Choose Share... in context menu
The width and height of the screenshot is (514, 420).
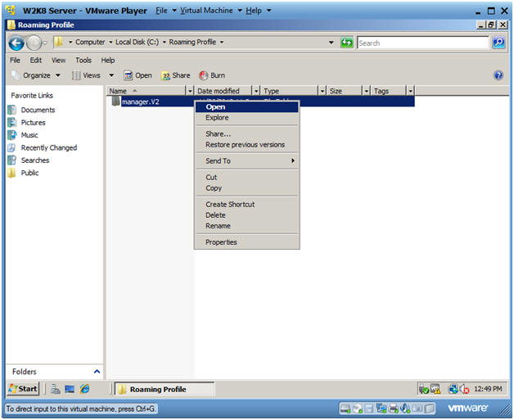pos(247,133)
